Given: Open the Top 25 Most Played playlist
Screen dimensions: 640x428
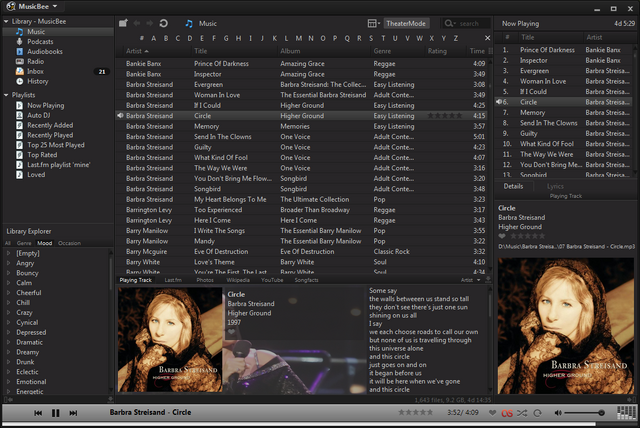Looking at the screenshot, I should (x=56, y=145).
